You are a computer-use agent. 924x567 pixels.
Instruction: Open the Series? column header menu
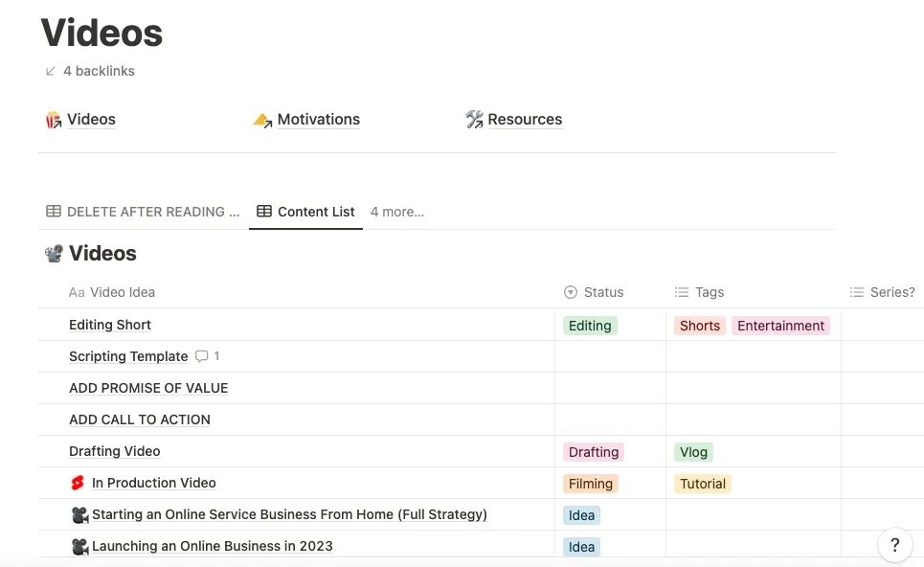click(x=889, y=292)
